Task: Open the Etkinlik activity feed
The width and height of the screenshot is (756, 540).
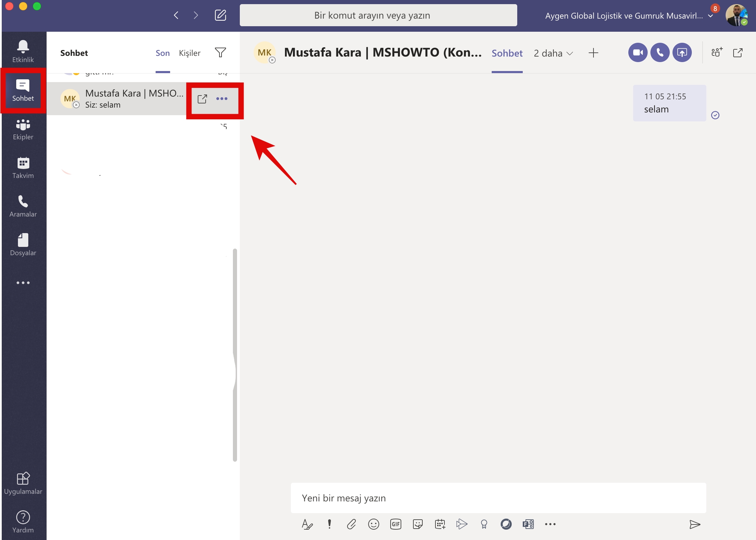Action: click(x=23, y=51)
